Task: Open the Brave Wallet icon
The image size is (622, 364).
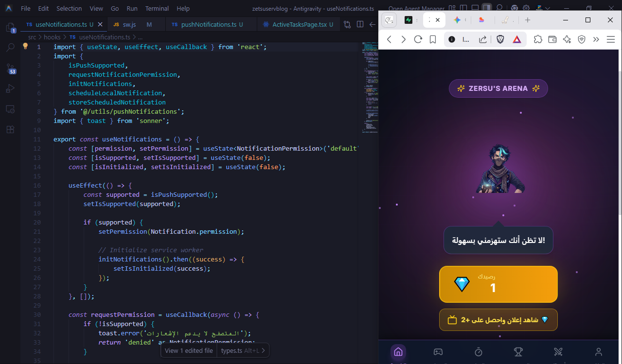Action: (x=552, y=39)
